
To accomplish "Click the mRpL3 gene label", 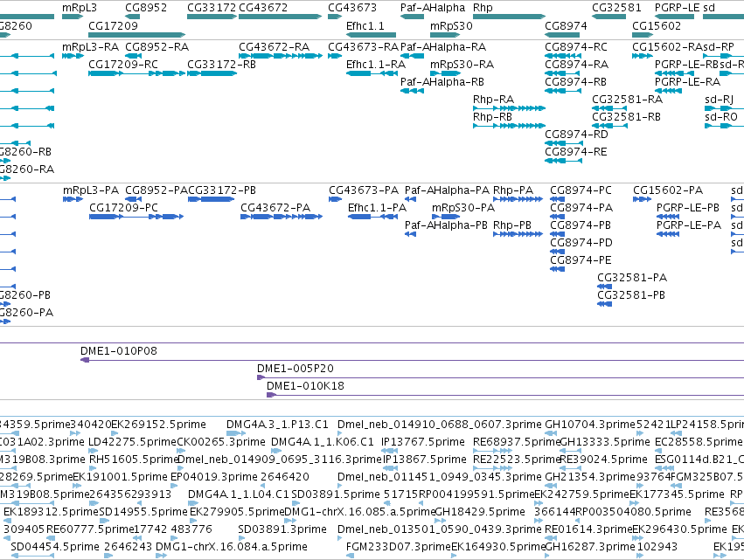I will tap(80, 8).
